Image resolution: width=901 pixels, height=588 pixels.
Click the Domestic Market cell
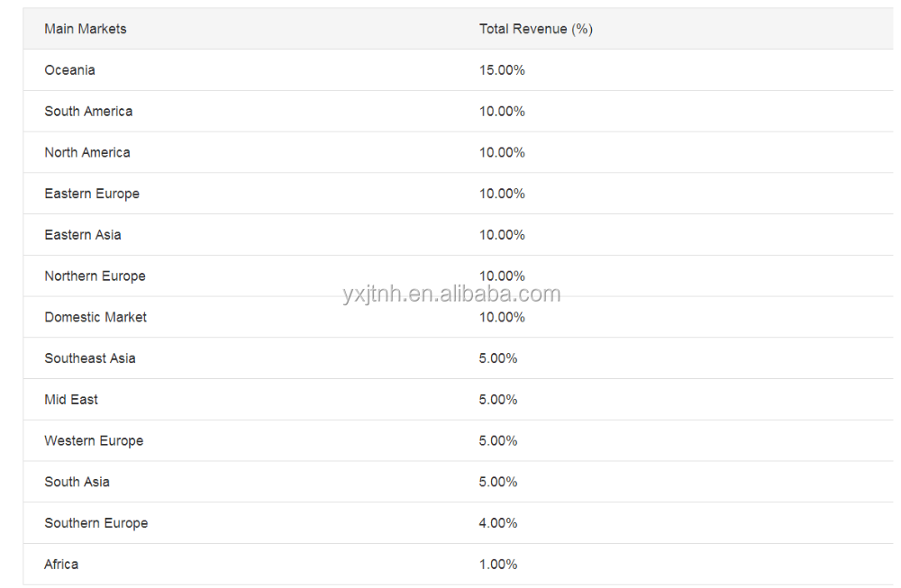click(x=96, y=317)
